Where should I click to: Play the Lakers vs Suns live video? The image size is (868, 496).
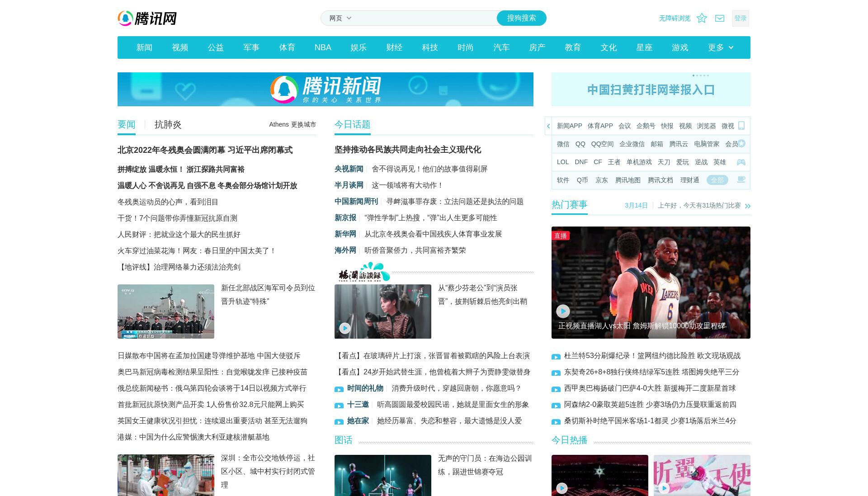pos(563,311)
